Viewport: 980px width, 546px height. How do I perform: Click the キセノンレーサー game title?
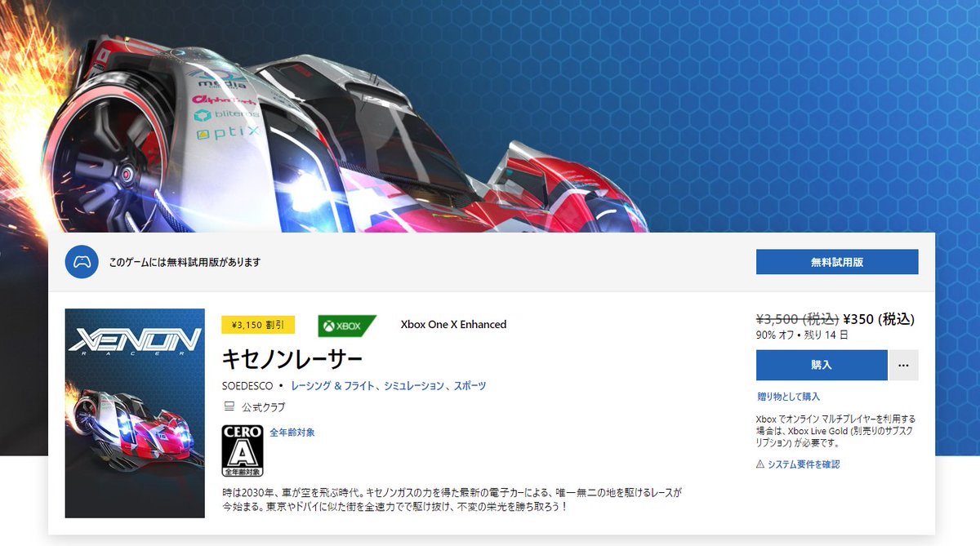(292, 359)
